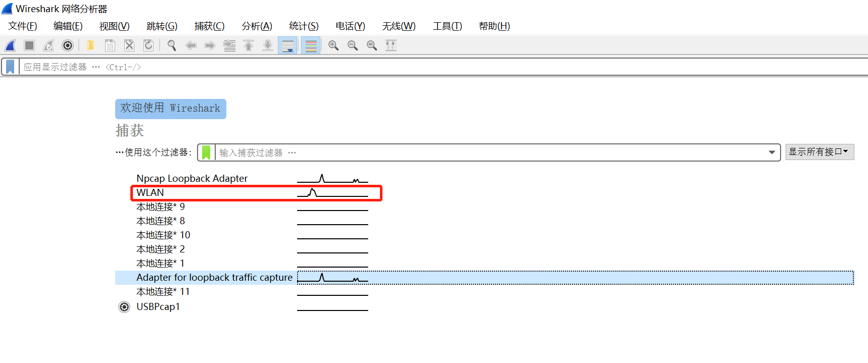Jump to the first packet icon

click(x=249, y=45)
